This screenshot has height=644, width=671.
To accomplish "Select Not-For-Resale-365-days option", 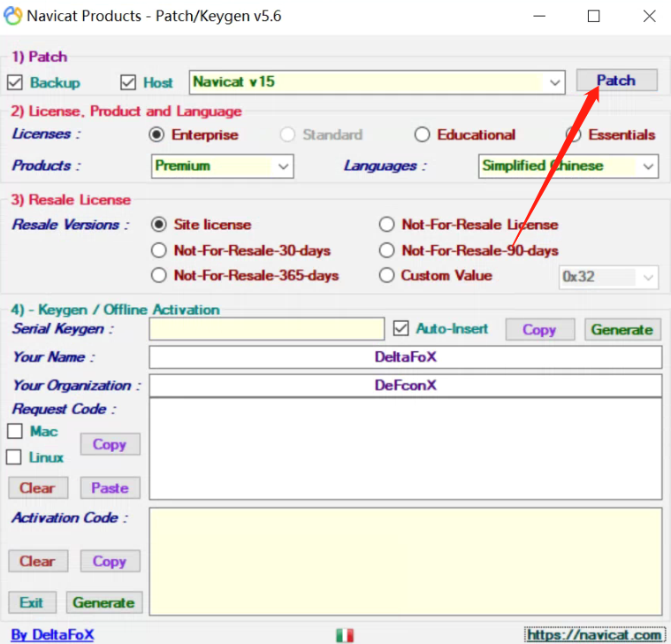I will tap(159, 275).
